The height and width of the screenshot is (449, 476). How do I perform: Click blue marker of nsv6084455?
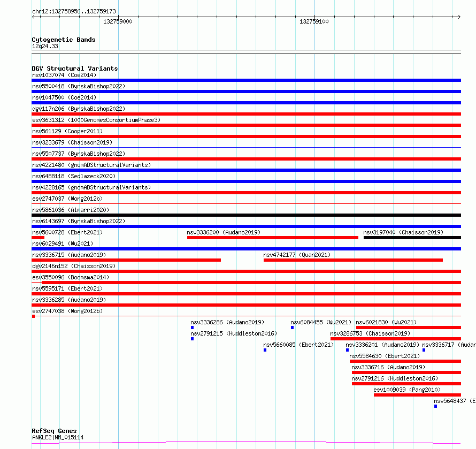click(293, 328)
